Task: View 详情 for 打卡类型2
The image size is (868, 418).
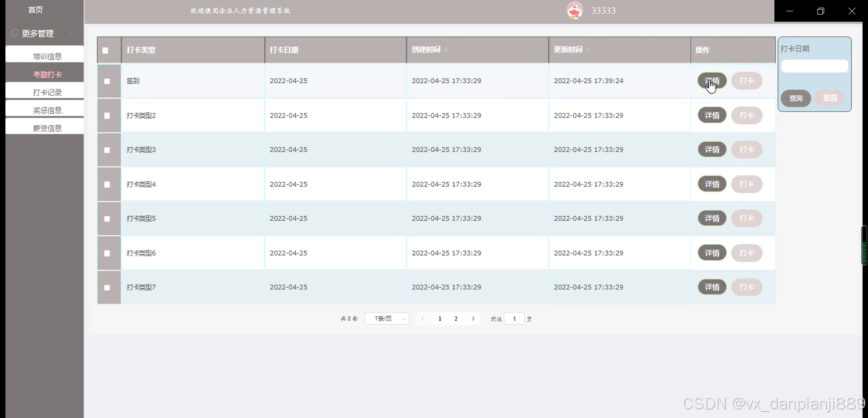Action: click(712, 115)
